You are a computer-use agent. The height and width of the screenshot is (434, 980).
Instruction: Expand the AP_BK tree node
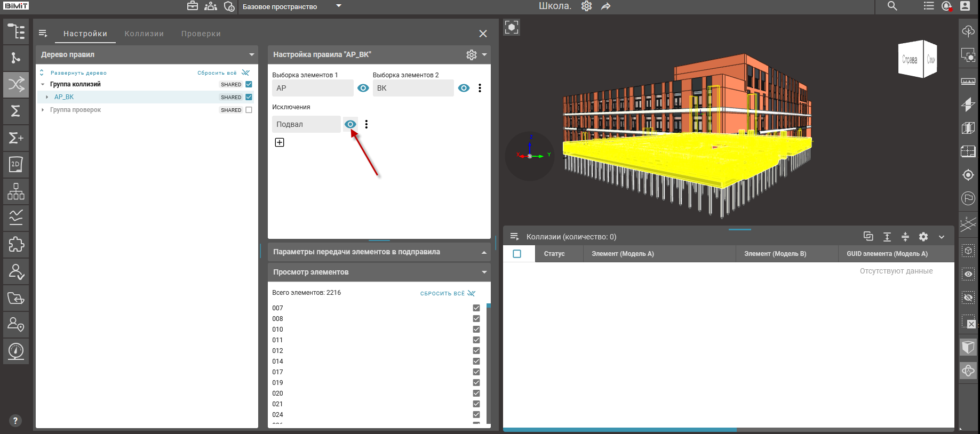tap(47, 97)
